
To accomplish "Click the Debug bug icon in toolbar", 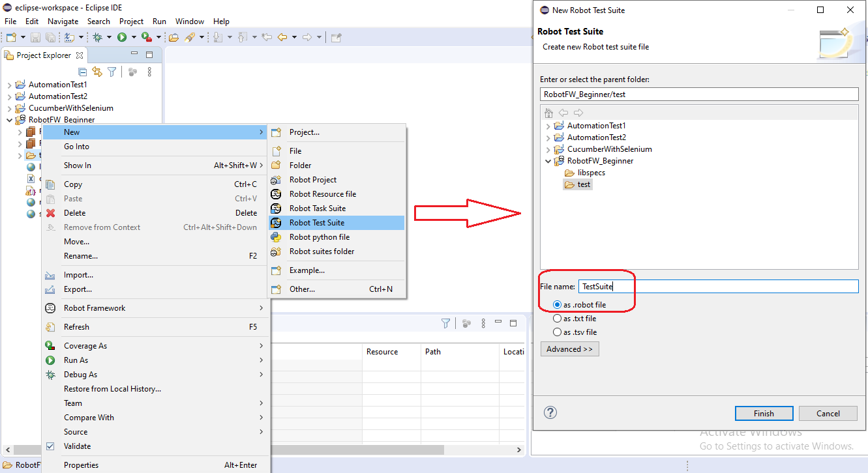I will tap(97, 38).
